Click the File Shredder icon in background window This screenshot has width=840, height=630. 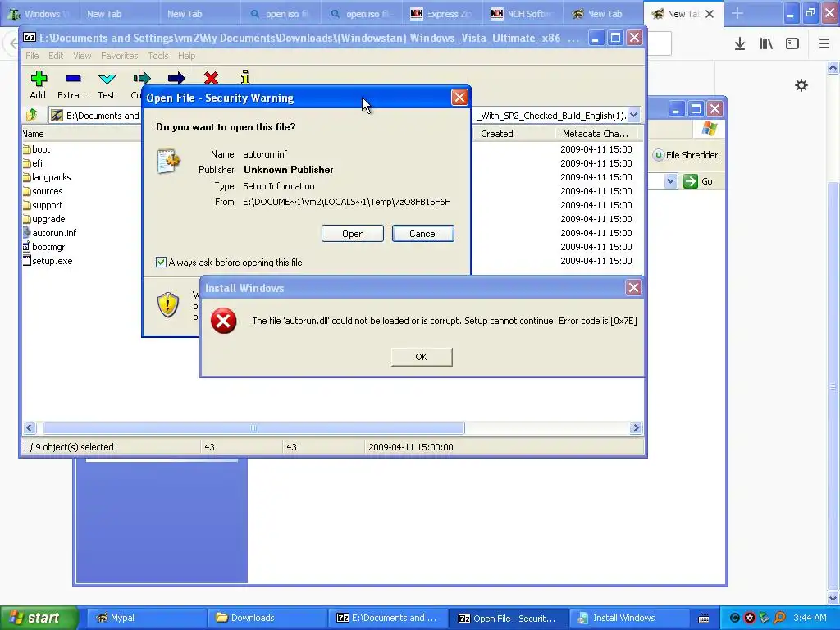659,155
